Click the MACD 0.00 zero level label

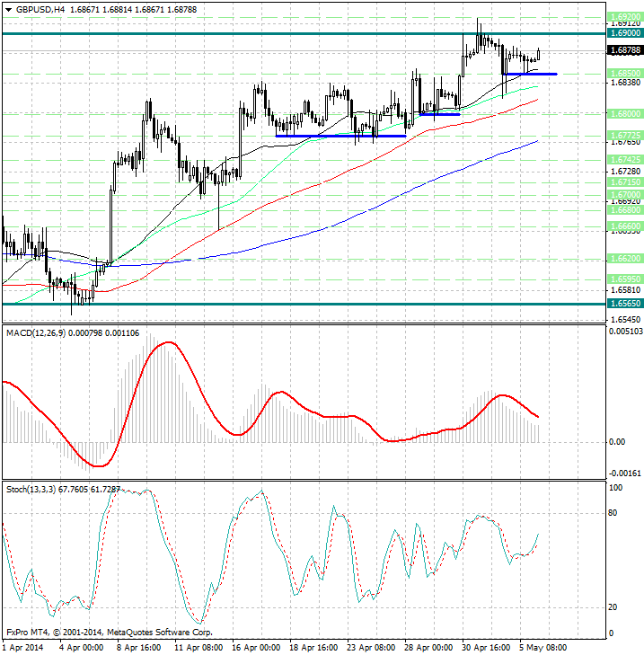pos(616,442)
